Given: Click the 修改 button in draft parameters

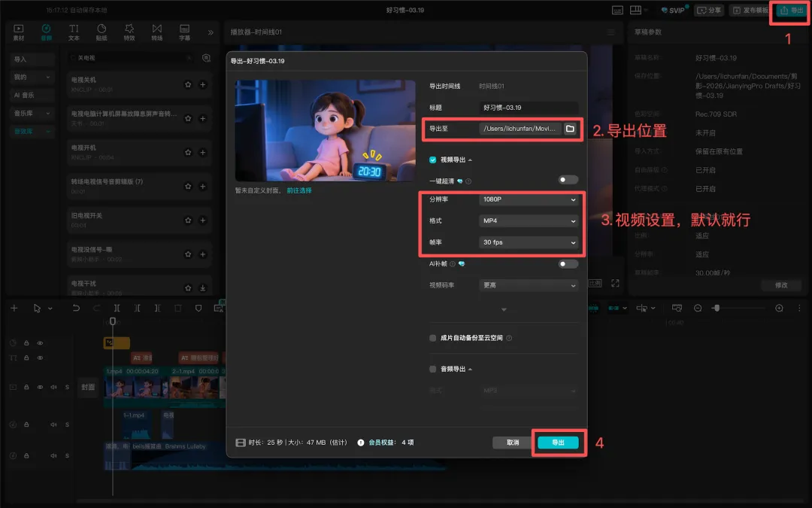Looking at the screenshot, I should [781, 285].
